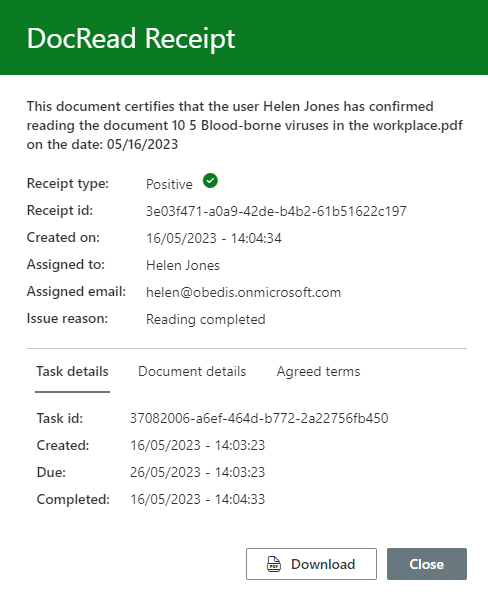The width and height of the screenshot is (488, 595).
Task: Select the DocRead Receipt header title
Action: point(131,39)
